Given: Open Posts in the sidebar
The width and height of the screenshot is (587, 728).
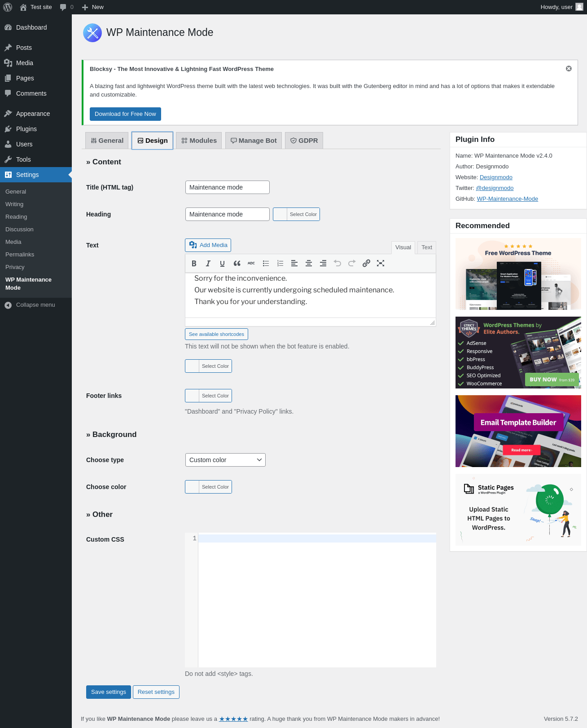Looking at the screenshot, I should (x=36, y=48).
